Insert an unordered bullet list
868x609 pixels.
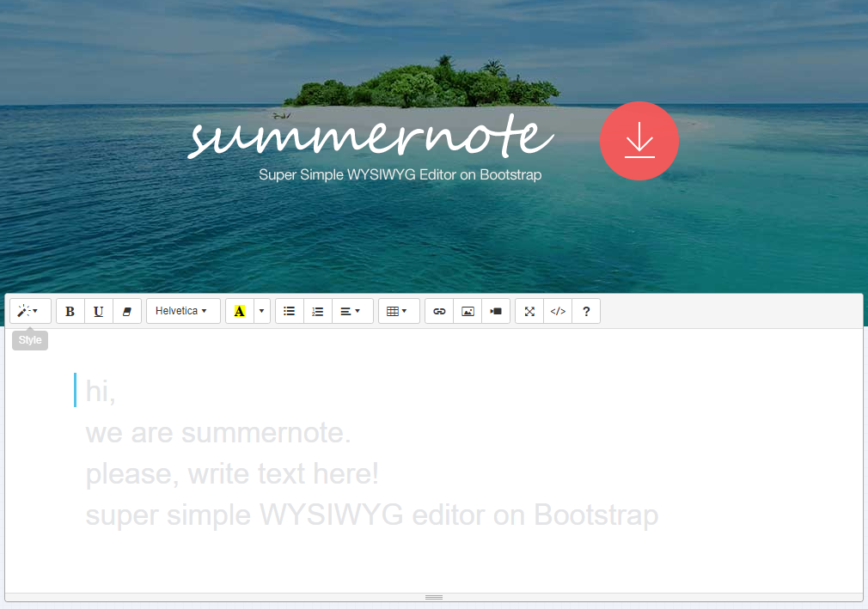point(290,311)
